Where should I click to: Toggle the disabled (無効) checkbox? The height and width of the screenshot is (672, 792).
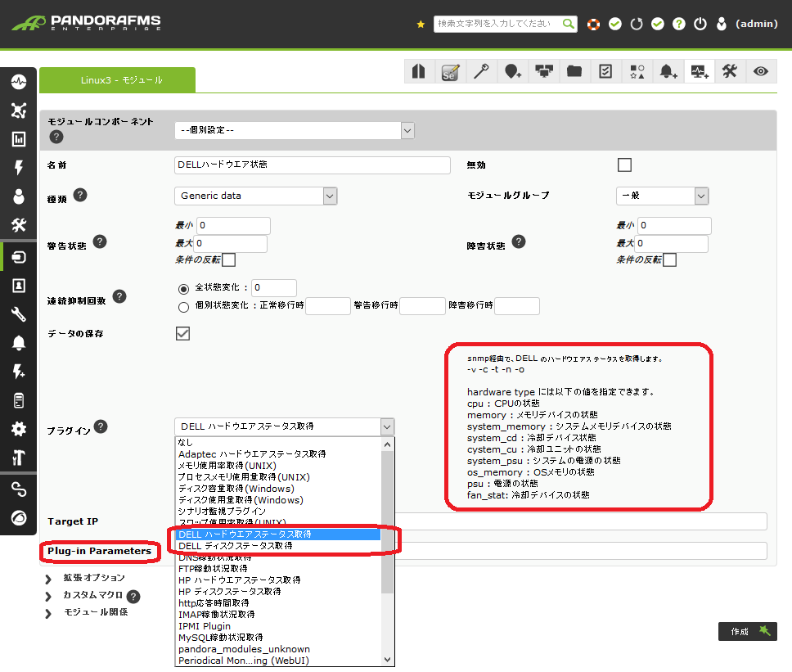[624, 165]
